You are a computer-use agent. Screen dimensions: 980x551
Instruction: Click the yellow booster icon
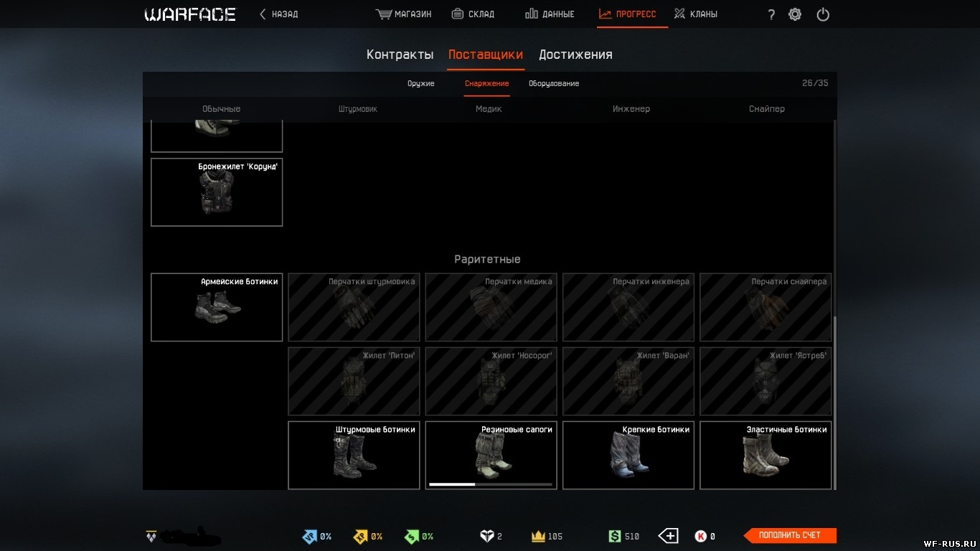[360, 536]
